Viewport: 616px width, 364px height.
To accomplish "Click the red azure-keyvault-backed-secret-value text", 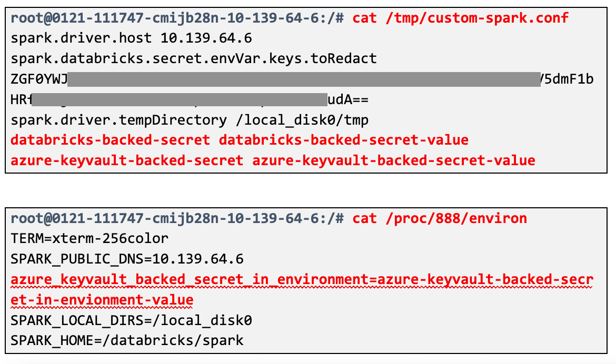I will [x=393, y=160].
